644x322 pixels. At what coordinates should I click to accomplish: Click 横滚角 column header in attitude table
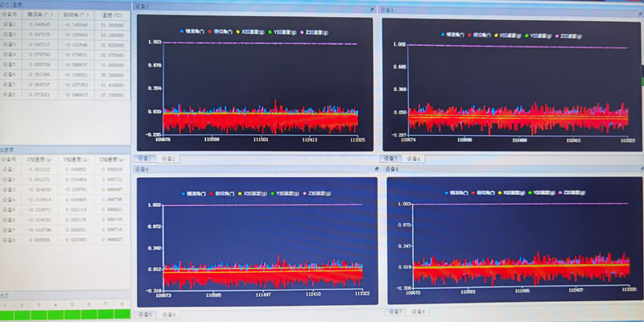point(39,14)
